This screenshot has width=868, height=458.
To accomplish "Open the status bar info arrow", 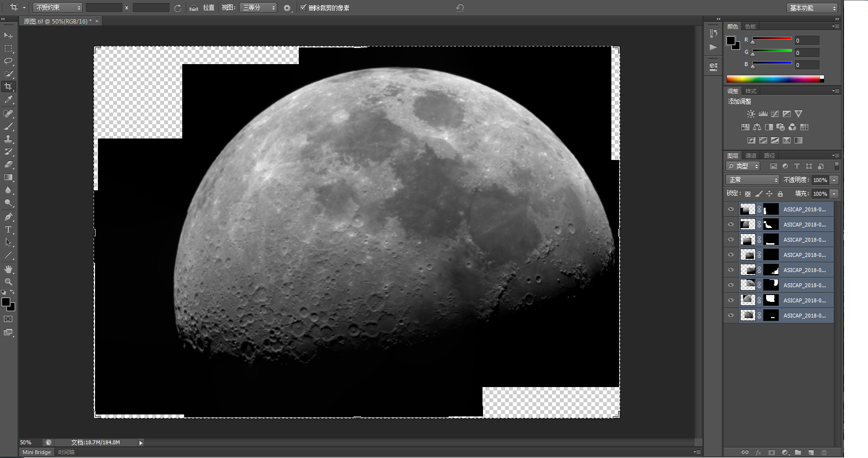I will [141, 443].
